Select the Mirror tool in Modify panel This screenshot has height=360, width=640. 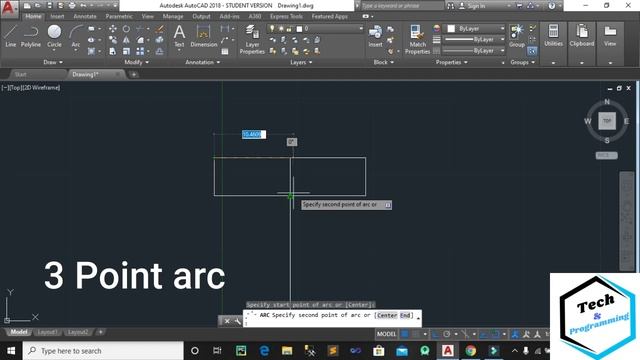coord(127,40)
